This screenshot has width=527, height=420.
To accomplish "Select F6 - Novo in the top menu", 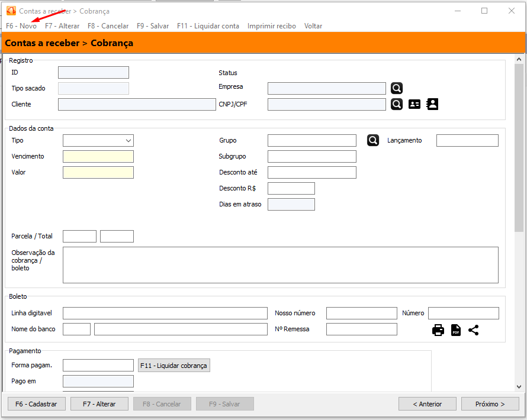I will click(x=21, y=26).
